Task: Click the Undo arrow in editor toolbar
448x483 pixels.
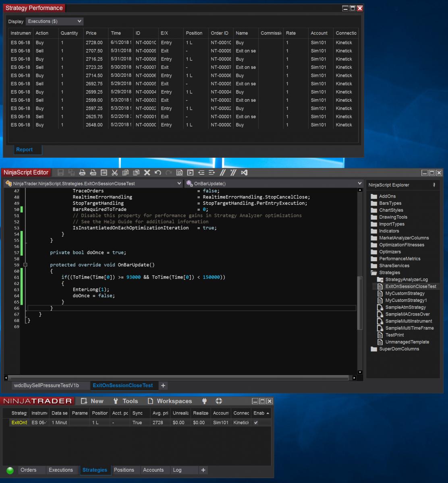Action: [158, 173]
